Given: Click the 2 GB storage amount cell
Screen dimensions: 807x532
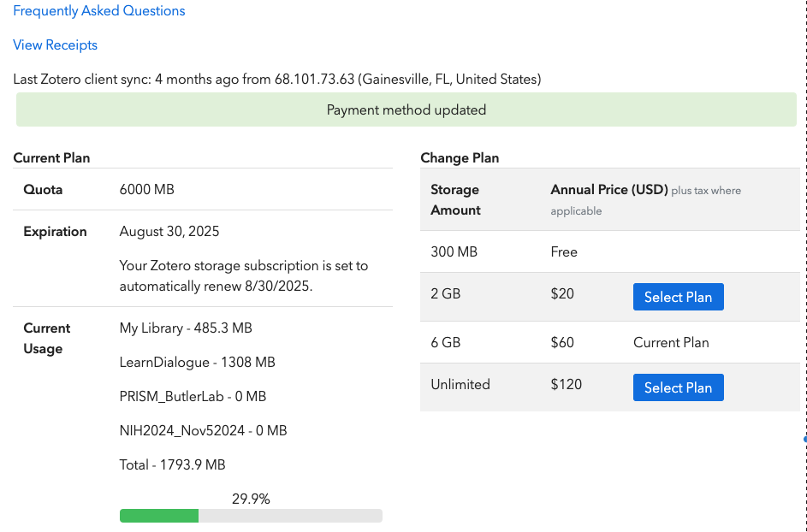Looking at the screenshot, I should point(445,293).
